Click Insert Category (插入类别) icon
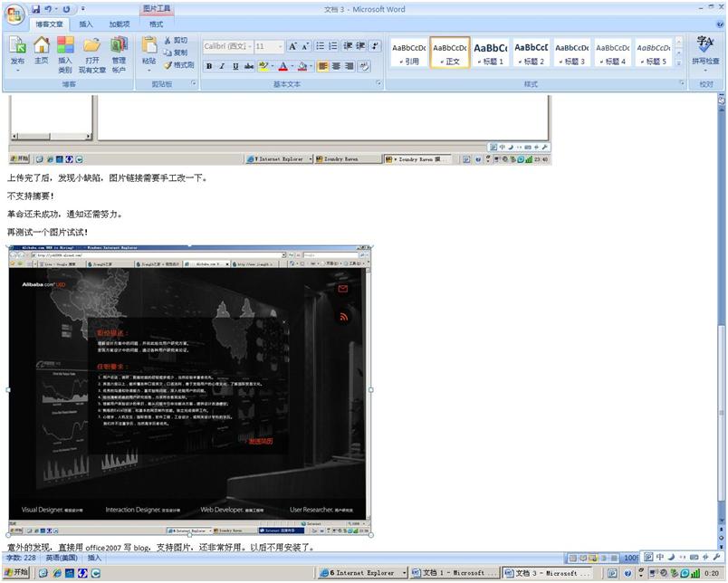The image size is (728, 583). (x=65, y=50)
